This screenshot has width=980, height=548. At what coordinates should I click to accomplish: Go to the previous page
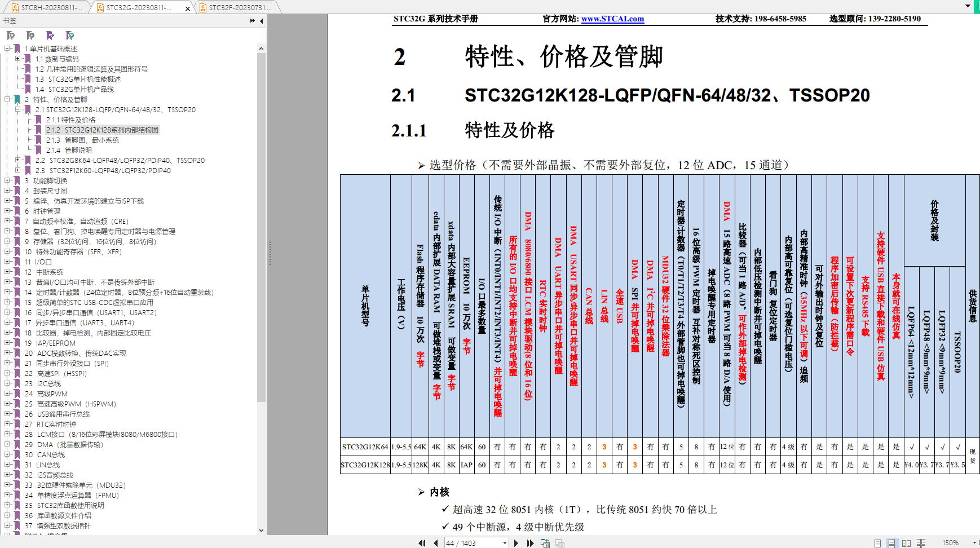(435, 543)
